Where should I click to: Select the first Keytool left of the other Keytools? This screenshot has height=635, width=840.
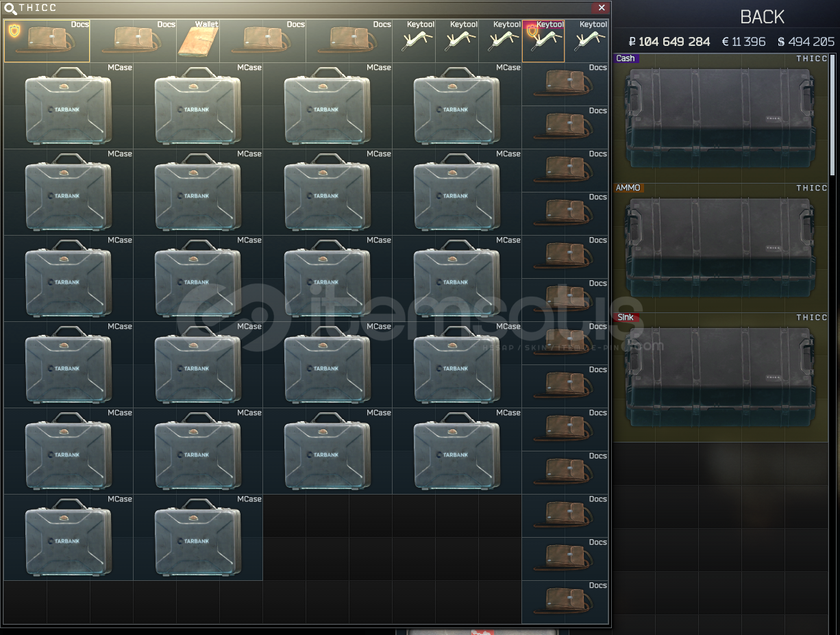pyautogui.click(x=414, y=40)
